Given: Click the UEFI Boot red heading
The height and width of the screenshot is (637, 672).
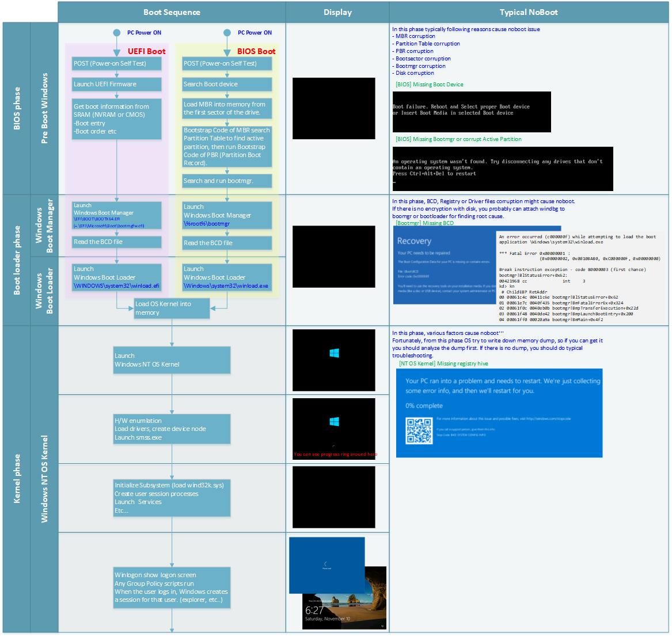Looking at the screenshot, I should click(147, 51).
